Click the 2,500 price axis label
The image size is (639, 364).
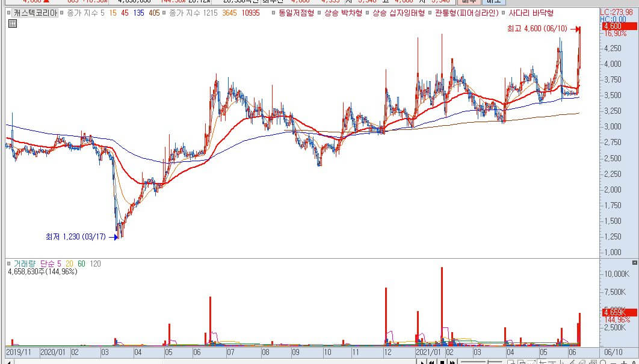pyautogui.click(x=613, y=158)
